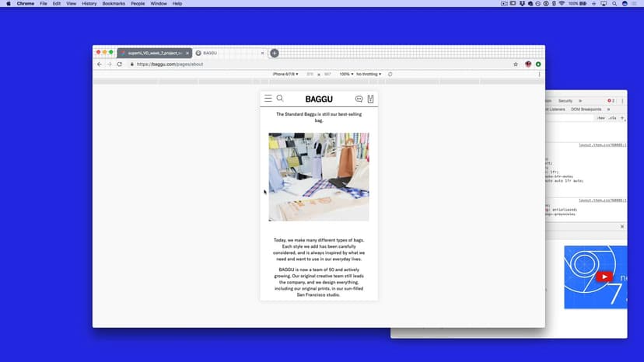This screenshot has height=362, width=644.
Task: Toggle the .cls class editor in Styles
Action: point(612,118)
